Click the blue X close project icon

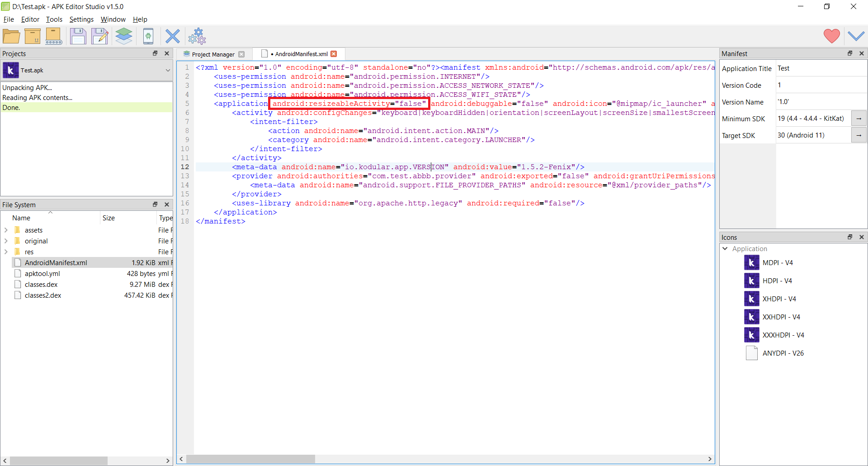click(x=172, y=36)
